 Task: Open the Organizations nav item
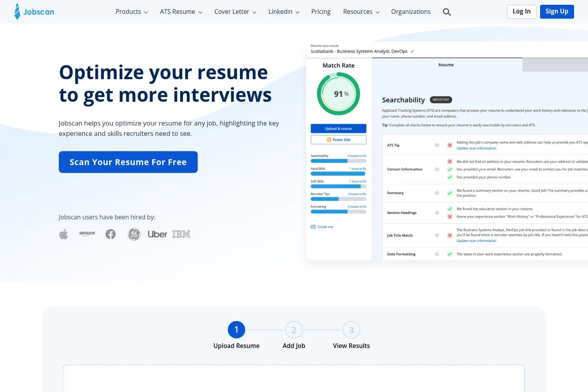click(411, 12)
